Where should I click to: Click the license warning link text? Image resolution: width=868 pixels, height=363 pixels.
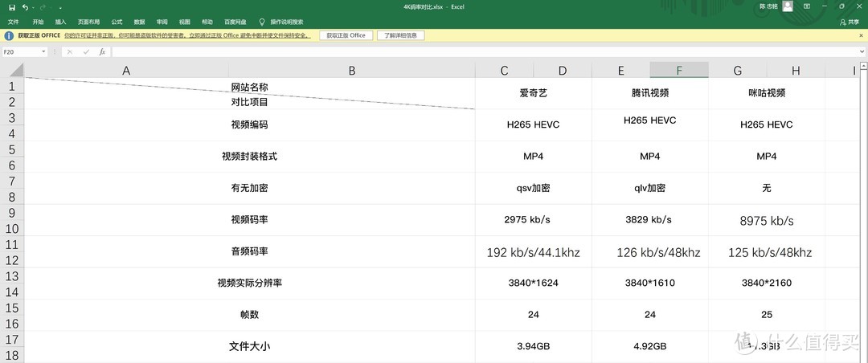coord(187,35)
